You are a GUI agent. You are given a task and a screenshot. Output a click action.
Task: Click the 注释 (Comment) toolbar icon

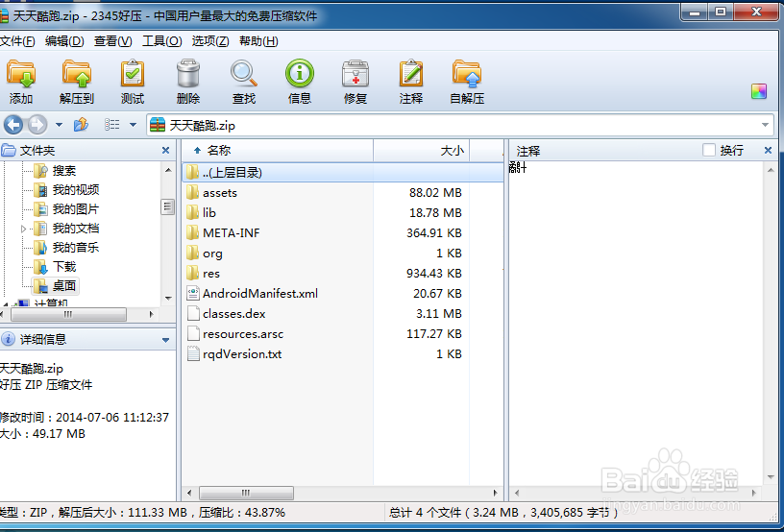[x=411, y=82]
